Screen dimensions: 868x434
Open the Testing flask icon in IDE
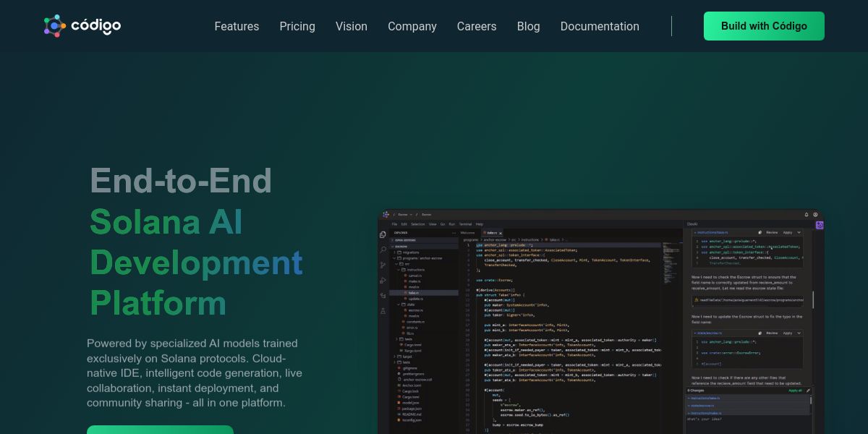tap(383, 311)
